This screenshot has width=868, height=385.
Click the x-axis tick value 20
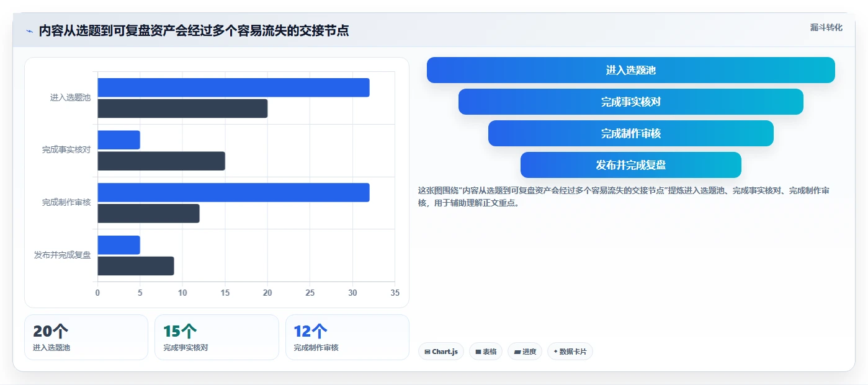click(267, 293)
